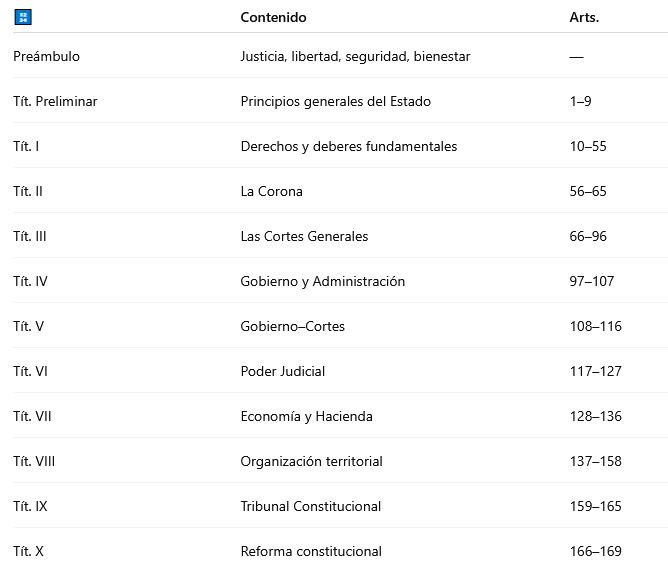Click 'Economía y Hacienda' cell
This screenshot has height=579, width=668.
306,416
